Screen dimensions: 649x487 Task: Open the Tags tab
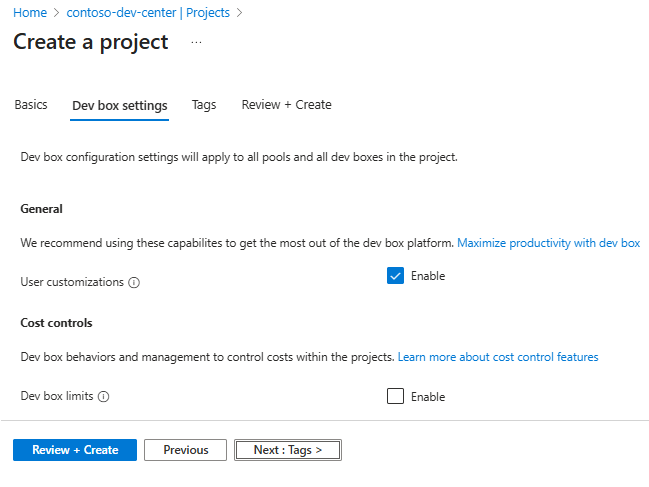pos(204,105)
